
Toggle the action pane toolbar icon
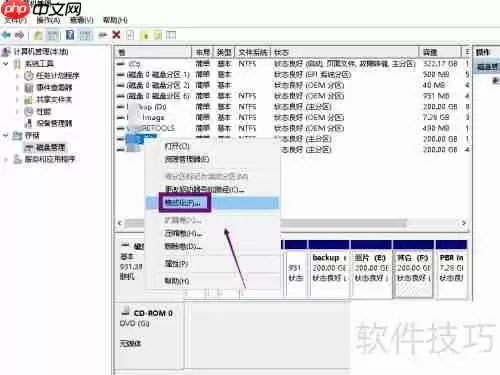85,35
